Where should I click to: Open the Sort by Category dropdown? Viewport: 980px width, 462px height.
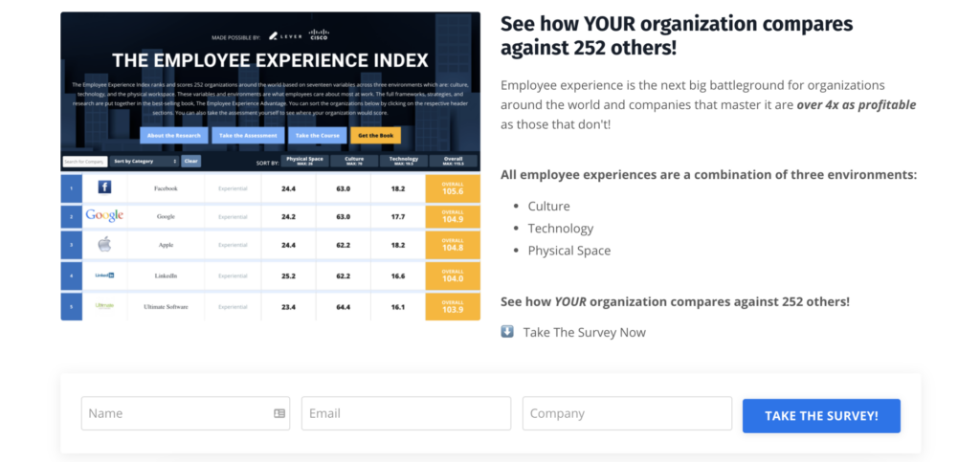(145, 161)
